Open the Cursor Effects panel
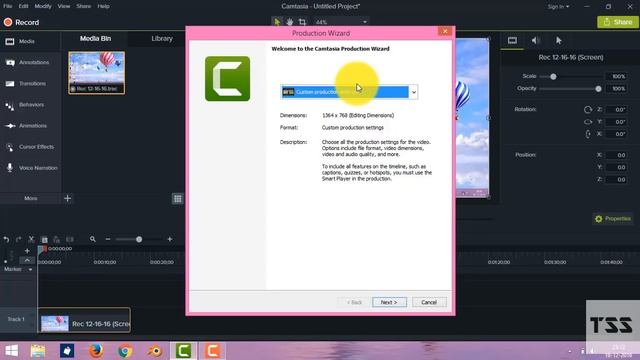640x360 pixels. pyautogui.click(x=30, y=147)
